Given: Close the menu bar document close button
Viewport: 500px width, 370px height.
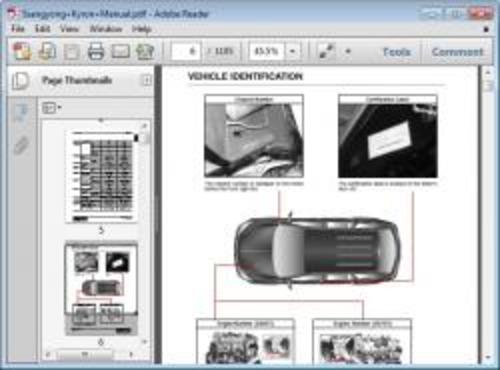Looking at the screenshot, I should tap(486, 29).
